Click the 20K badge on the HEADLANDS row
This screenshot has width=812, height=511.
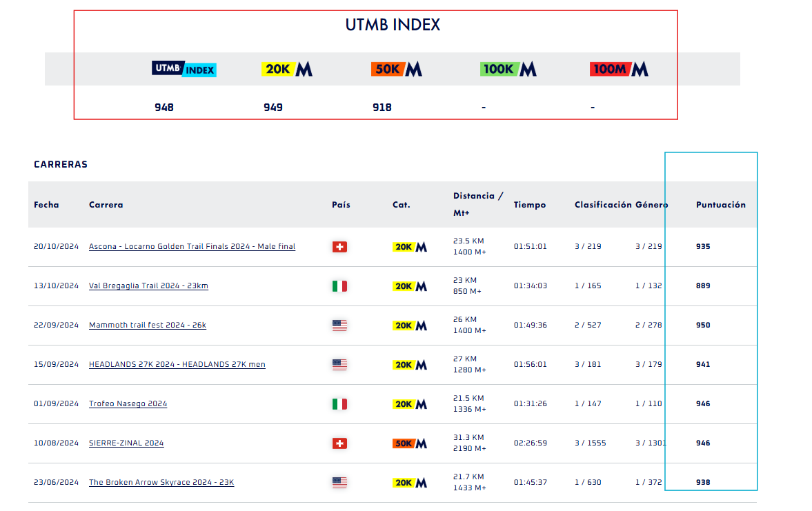point(409,365)
